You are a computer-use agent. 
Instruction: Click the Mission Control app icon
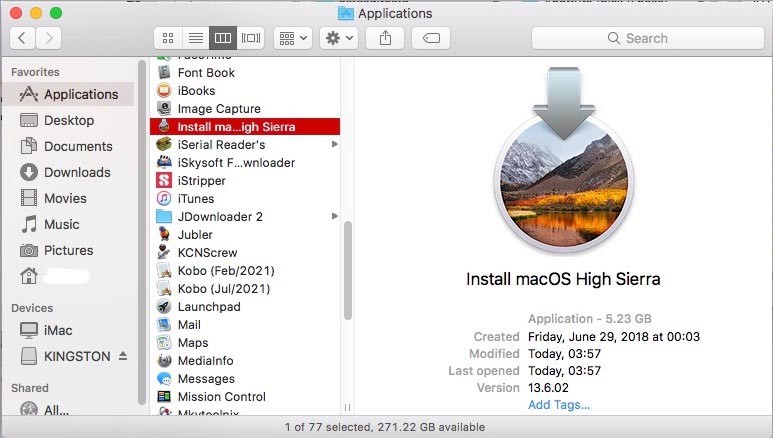[164, 397]
